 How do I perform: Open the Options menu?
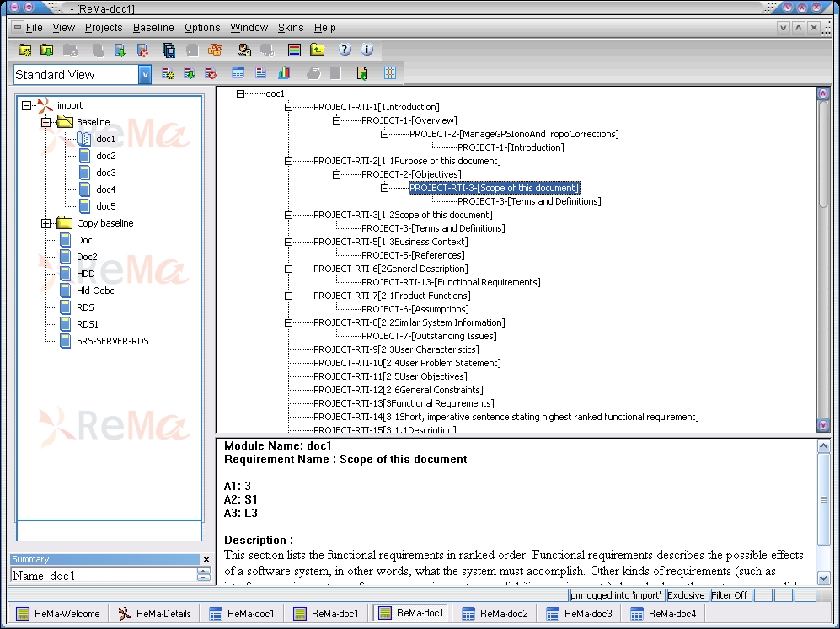pos(202,28)
